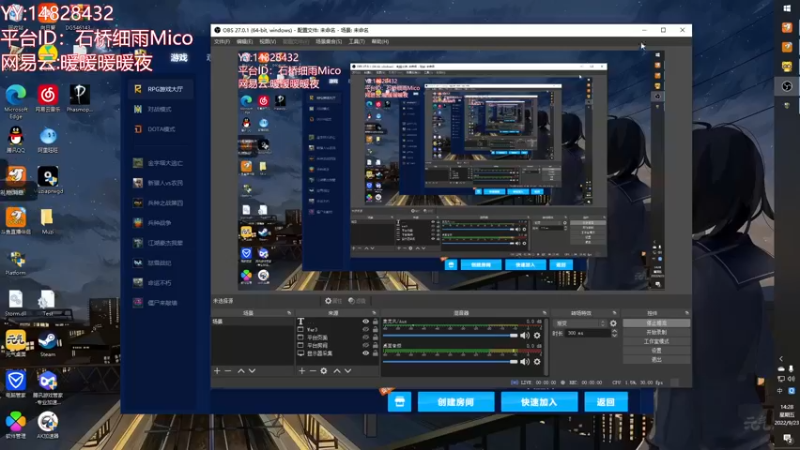Image resolution: width=800 pixels, height=450 pixels.
Task: Toggle visibility of the text source
Action: [x=365, y=321]
